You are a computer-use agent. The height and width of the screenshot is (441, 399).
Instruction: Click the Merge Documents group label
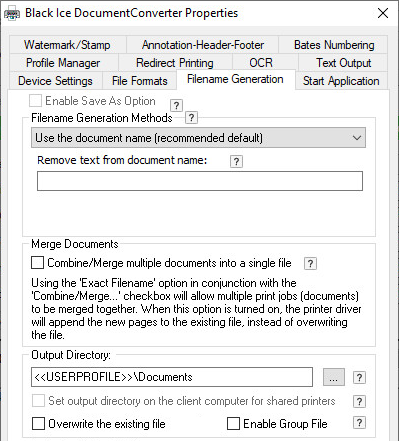75,244
